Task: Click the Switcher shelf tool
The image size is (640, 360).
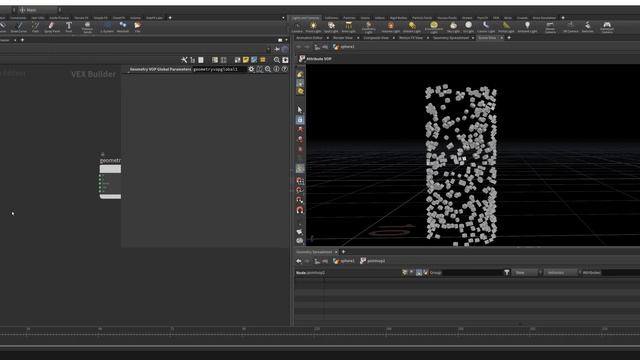Action: 587,27
